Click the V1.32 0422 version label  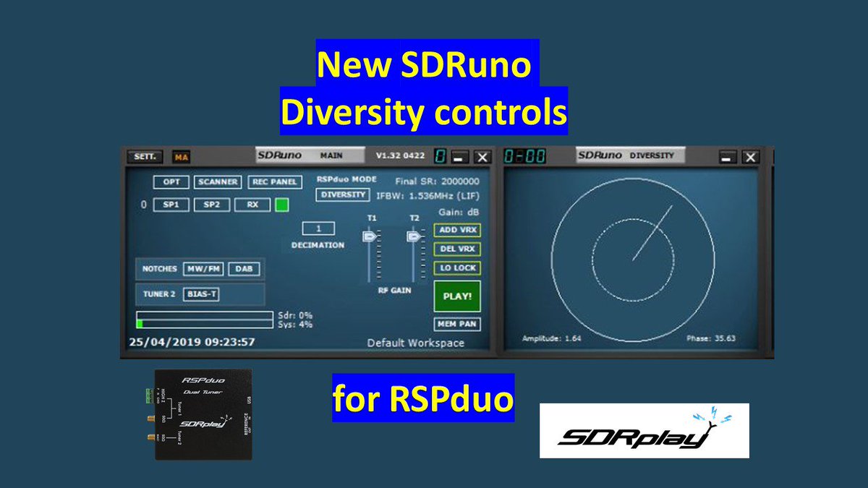coord(401,155)
